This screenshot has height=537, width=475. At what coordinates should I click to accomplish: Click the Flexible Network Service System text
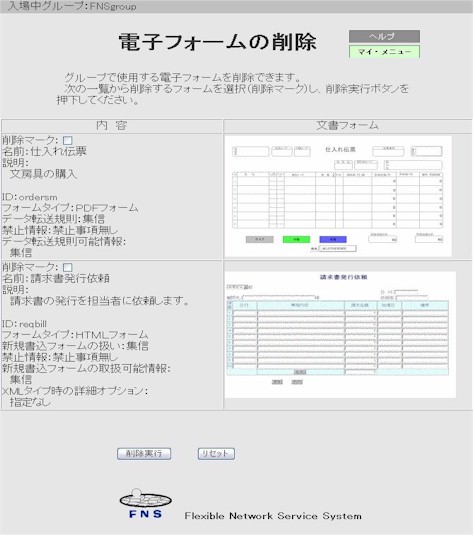(273, 516)
